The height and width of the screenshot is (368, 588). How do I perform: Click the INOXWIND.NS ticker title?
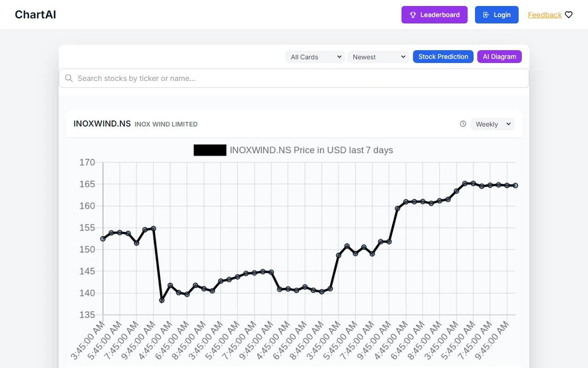pyautogui.click(x=102, y=124)
